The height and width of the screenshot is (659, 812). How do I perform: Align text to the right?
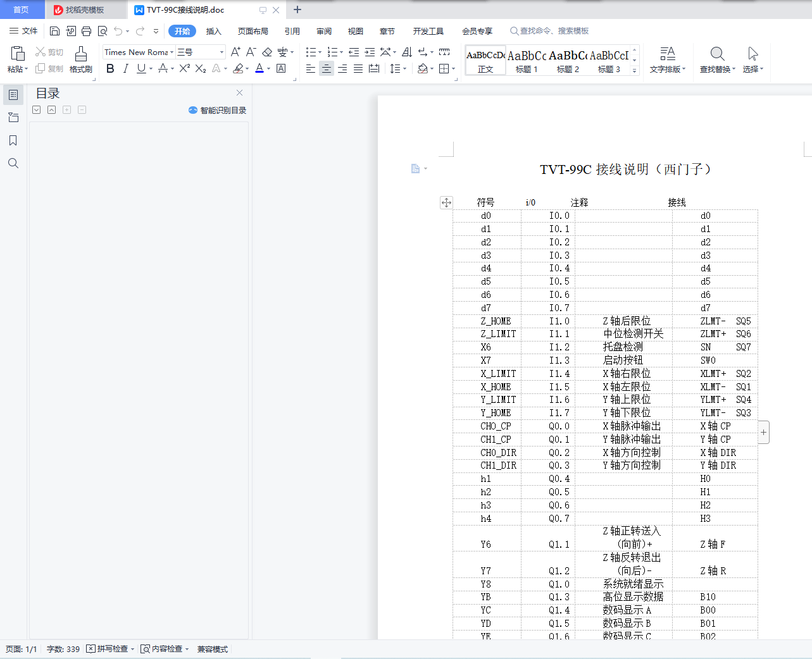coord(342,68)
